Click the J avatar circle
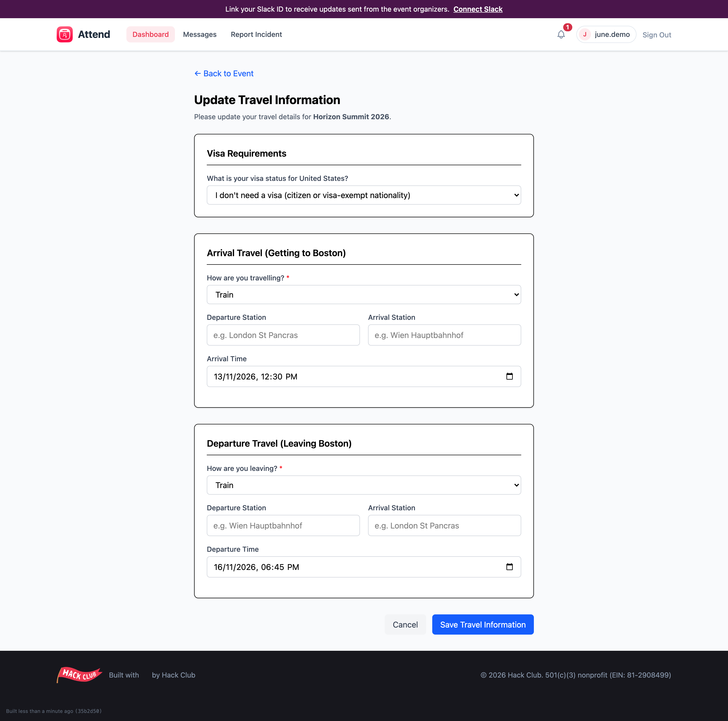 pyautogui.click(x=584, y=35)
